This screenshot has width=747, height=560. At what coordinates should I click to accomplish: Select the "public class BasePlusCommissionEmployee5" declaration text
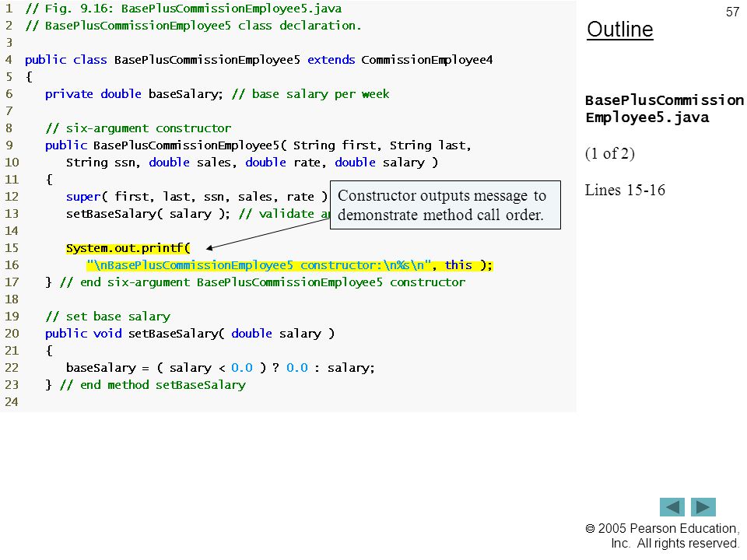click(163, 60)
